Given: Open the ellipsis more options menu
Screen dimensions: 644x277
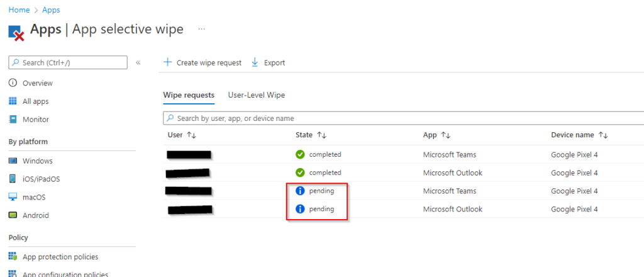Looking at the screenshot, I should click(201, 29).
